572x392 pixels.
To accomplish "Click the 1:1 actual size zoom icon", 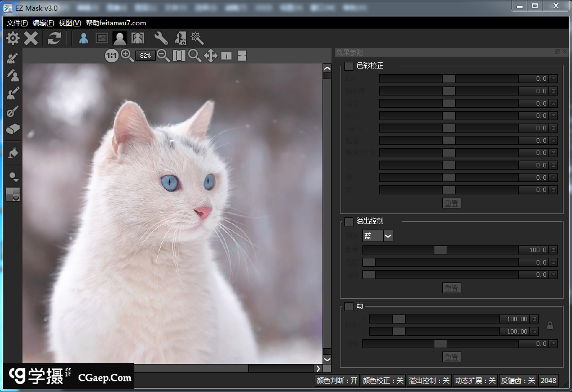I will (112, 56).
